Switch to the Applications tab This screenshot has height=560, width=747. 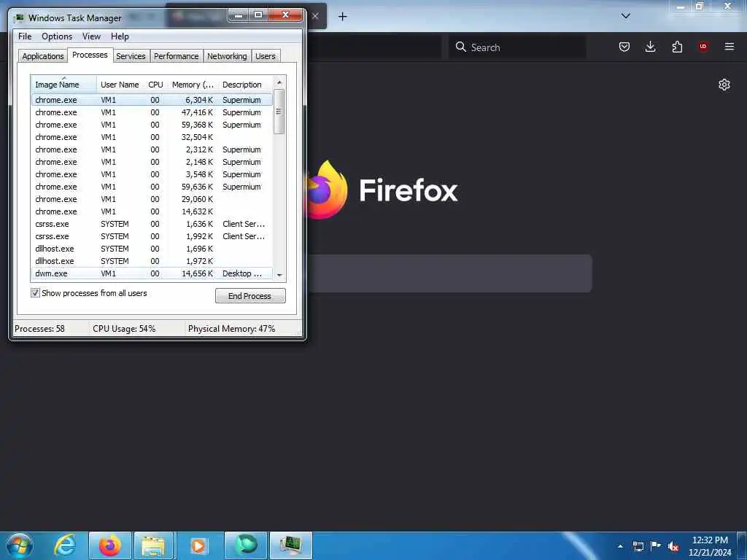[x=43, y=56]
